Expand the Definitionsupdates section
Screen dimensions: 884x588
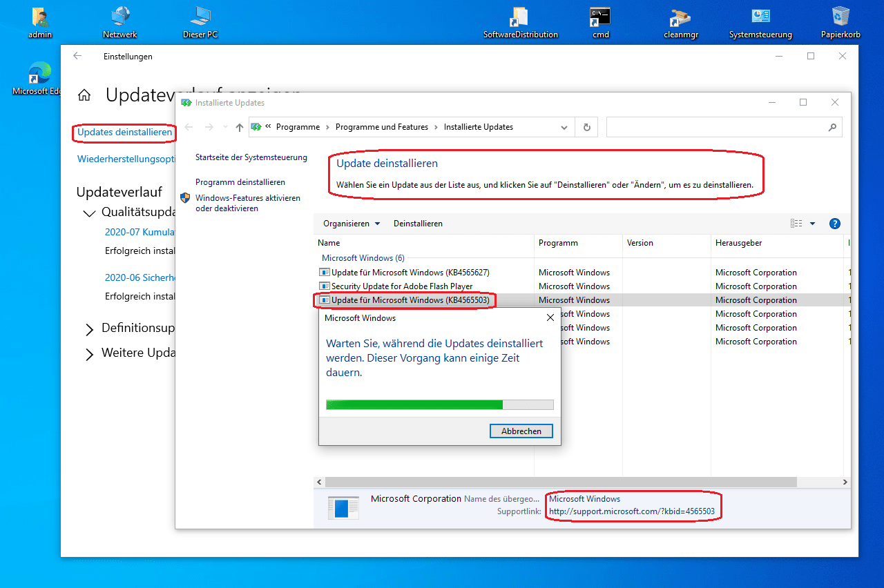(89, 329)
